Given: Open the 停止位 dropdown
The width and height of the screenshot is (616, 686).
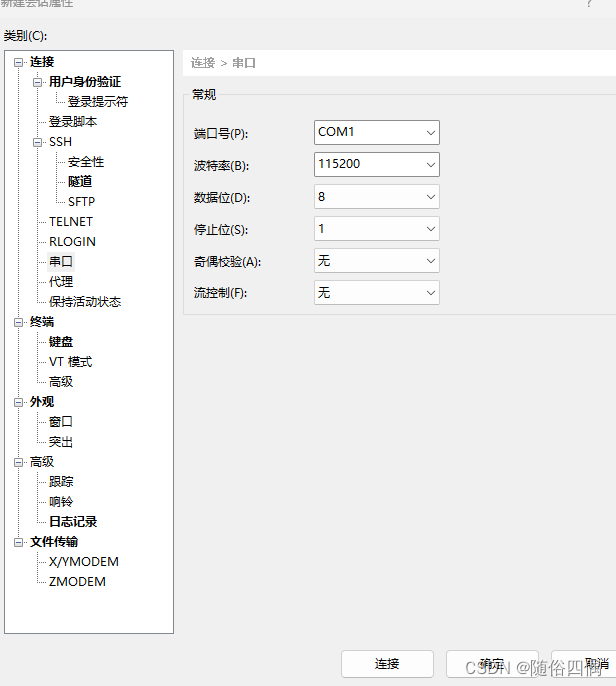Looking at the screenshot, I should (x=377, y=229).
